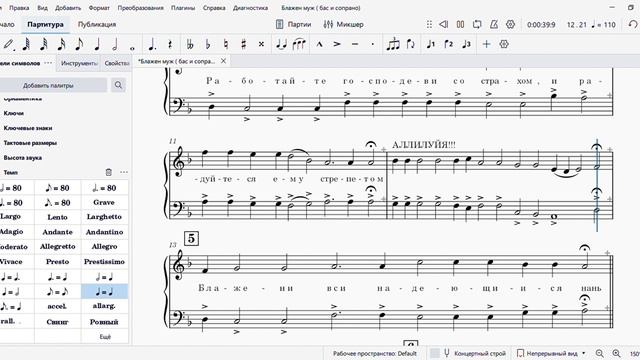Select the whole note duration
The width and height of the screenshot is (640, 360).
pos(132,48)
